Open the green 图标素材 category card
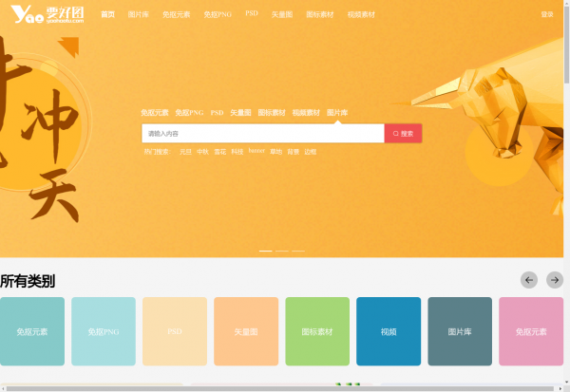Viewport: 570px width, 392px height. (317, 331)
